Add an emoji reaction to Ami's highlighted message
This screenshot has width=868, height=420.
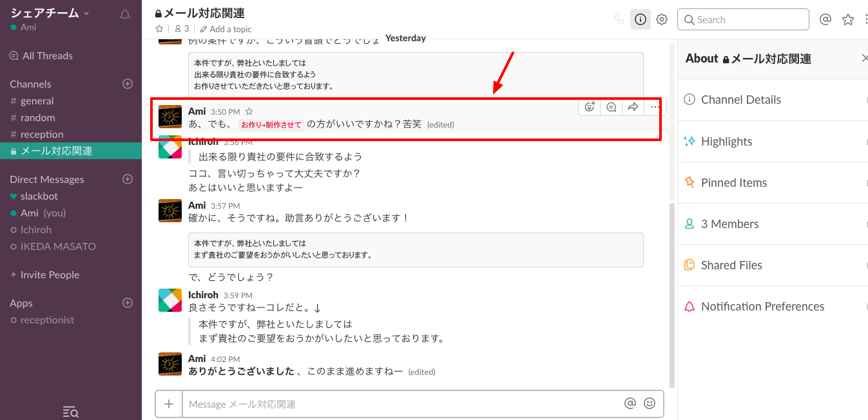(588, 107)
